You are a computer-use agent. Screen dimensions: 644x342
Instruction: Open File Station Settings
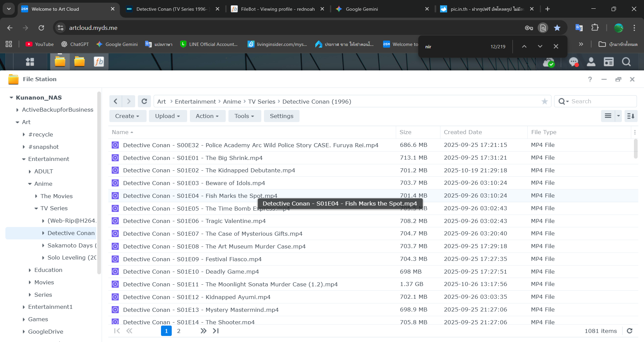pyautogui.click(x=281, y=116)
